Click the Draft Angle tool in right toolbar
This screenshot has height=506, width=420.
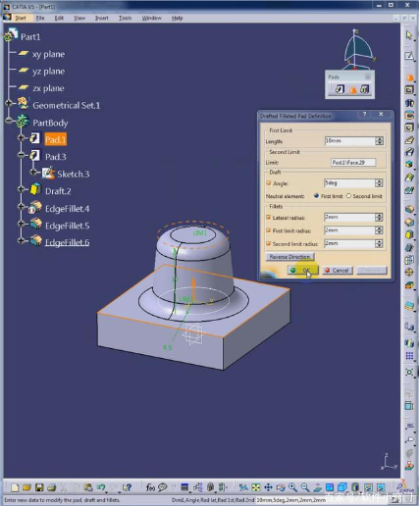(409, 234)
